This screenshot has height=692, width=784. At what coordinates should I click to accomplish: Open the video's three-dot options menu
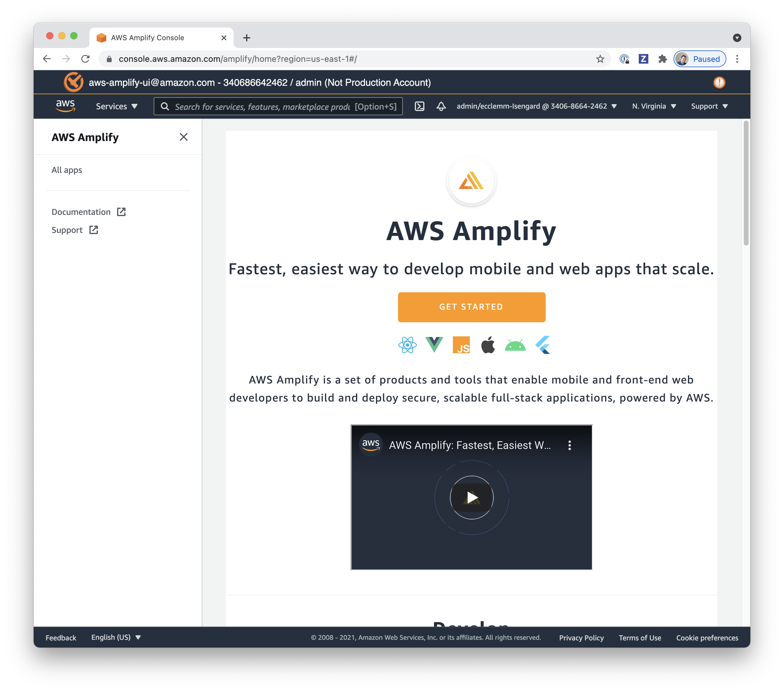point(570,445)
